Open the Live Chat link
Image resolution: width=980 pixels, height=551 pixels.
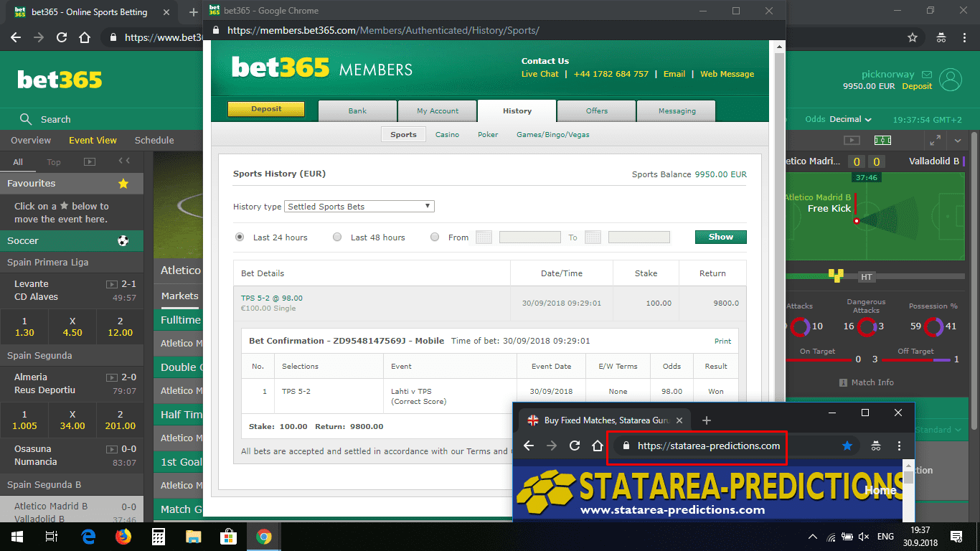tap(540, 74)
